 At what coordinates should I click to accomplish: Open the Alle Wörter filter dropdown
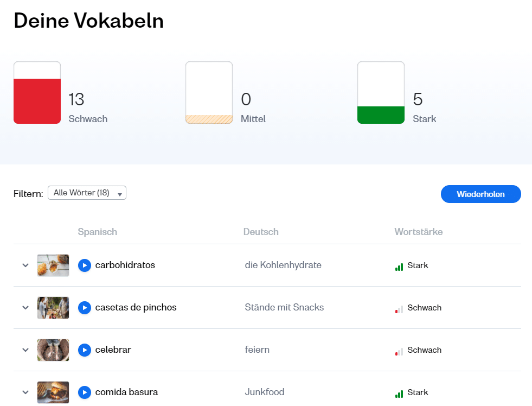(87, 193)
